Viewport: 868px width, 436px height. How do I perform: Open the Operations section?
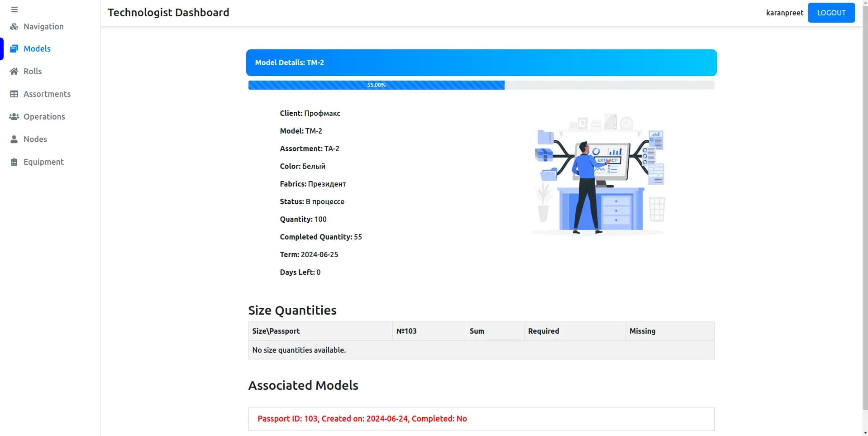(x=44, y=116)
